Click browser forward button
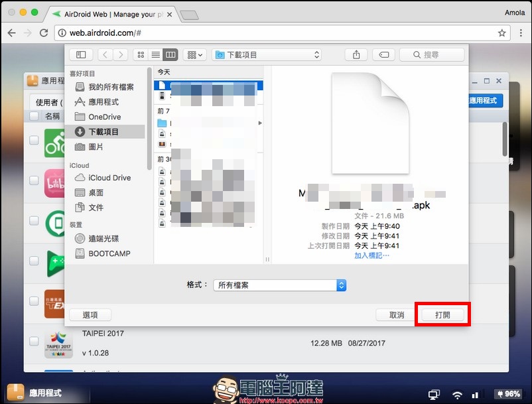Viewport: 532px width, 404px height. [x=28, y=33]
